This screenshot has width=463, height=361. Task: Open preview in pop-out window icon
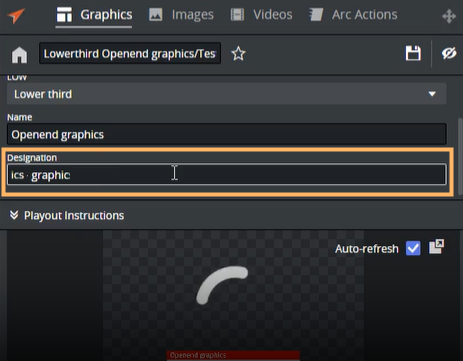pyautogui.click(x=436, y=247)
